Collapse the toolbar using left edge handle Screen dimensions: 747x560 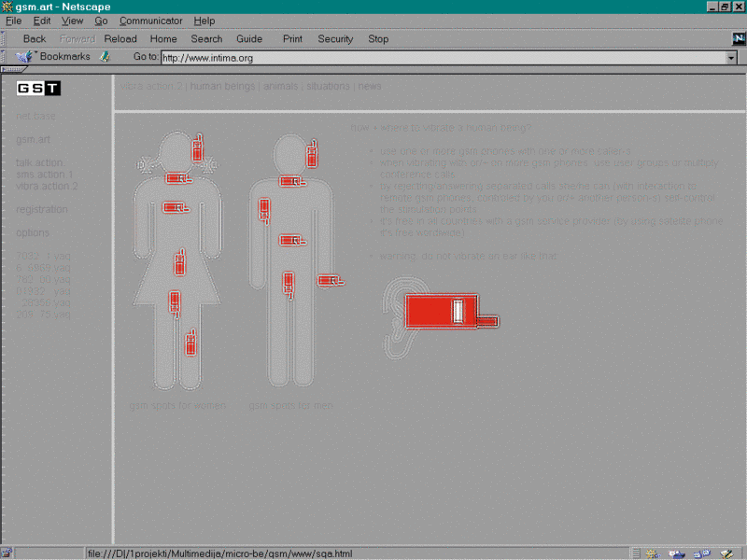point(4,38)
